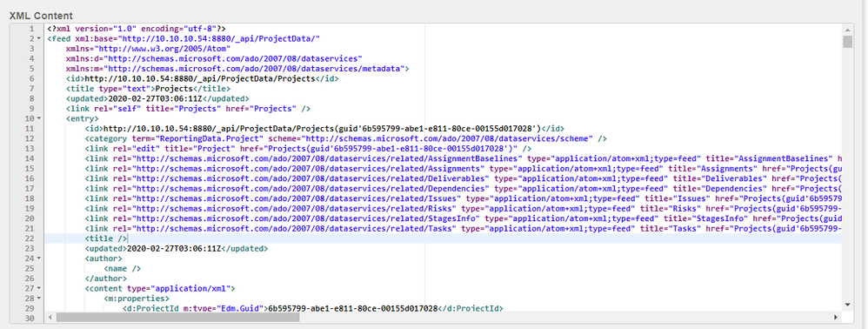This screenshot has height=329, width=868.
Task: Click the vertical scrollbar thumb
Action: 847,42
